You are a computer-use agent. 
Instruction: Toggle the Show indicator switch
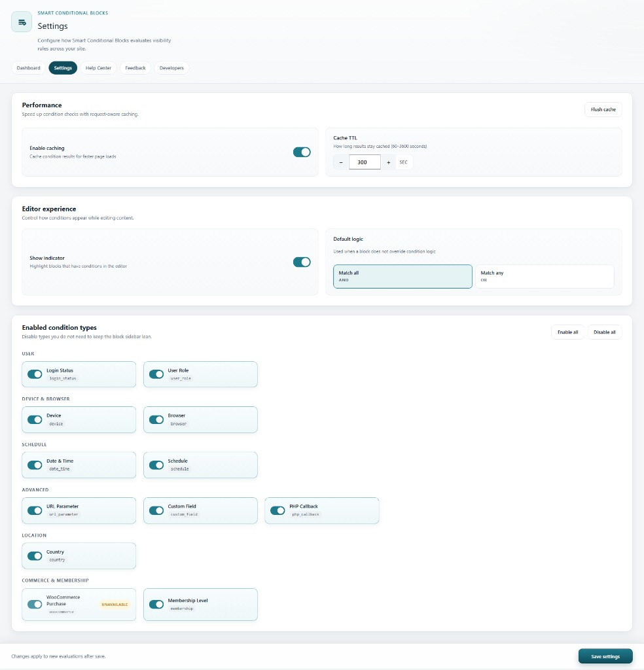coord(302,262)
